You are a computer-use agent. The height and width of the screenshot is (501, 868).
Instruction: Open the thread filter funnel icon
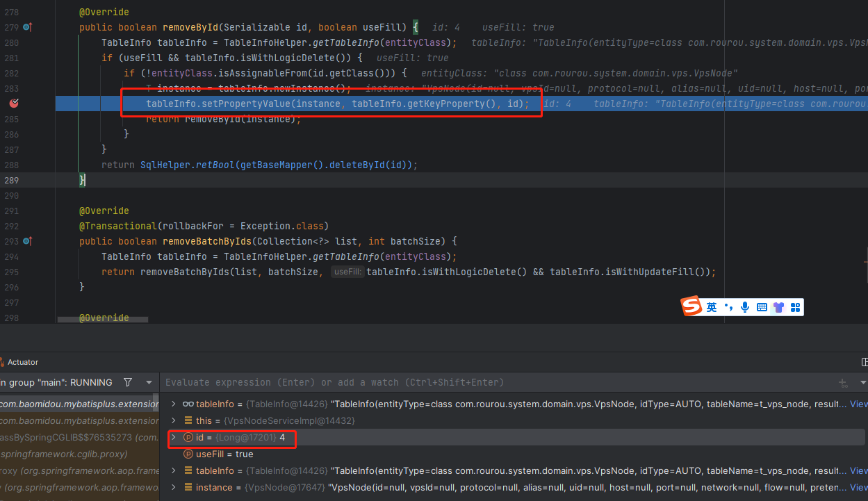(x=128, y=382)
